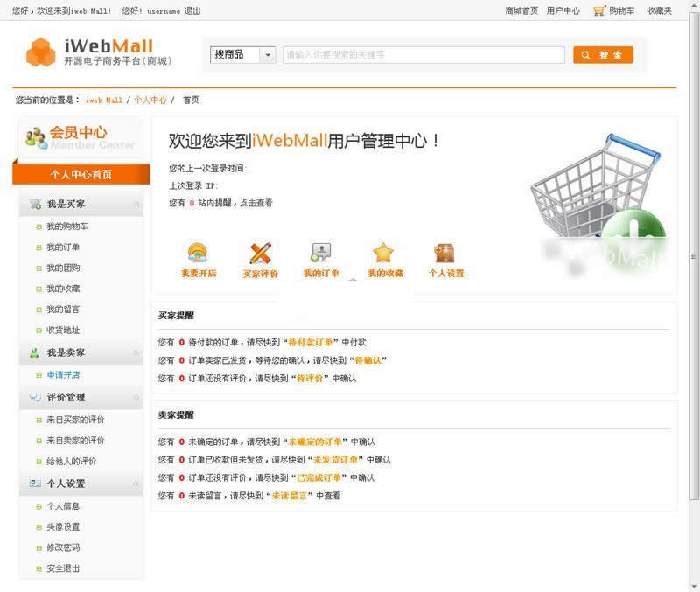Click the 待确认 link in buyer reminders
This screenshot has width=700, height=592.
pos(367,360)
